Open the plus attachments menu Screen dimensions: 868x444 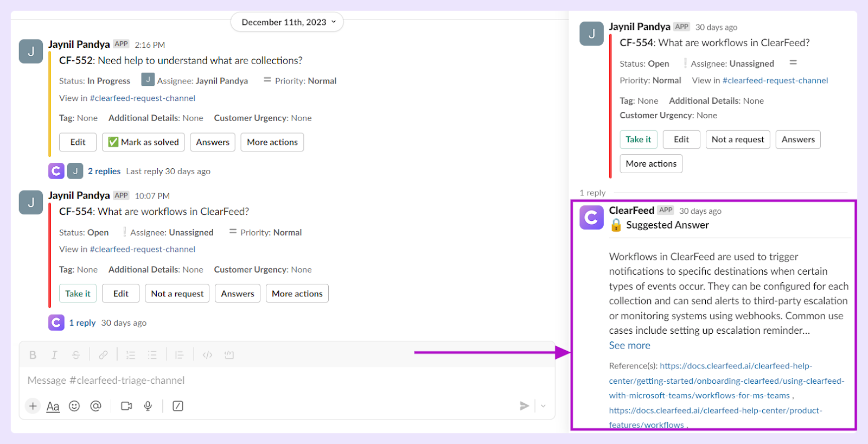tap(33, 406)
